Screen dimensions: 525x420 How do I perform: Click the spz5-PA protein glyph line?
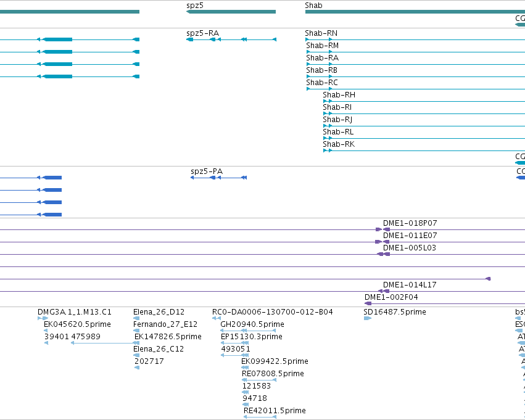tap(219, 178)
